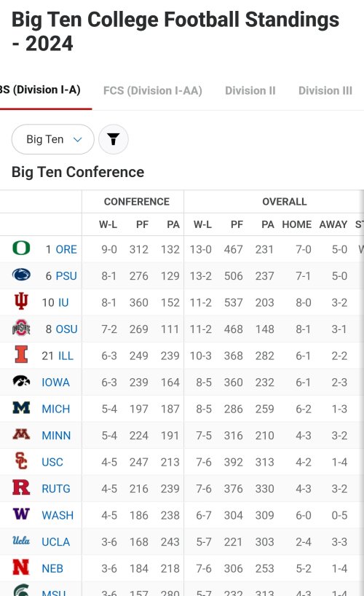Open the Big Ten conference dropdown

tap(53, 139)
